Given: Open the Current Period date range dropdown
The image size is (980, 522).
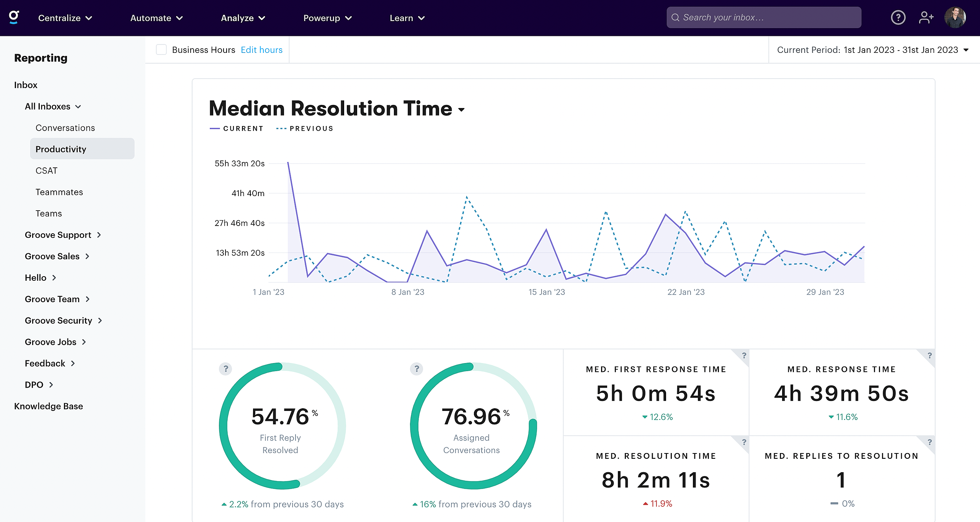Looking at the screenshot, I should 873,50.
